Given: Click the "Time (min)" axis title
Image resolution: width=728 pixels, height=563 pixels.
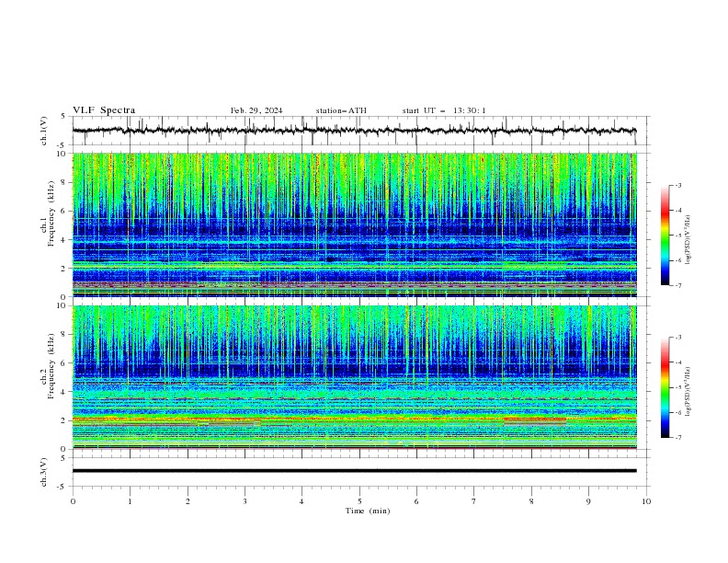Looking at the screenshot, I should pyautogui.click(x=368, y=511).
